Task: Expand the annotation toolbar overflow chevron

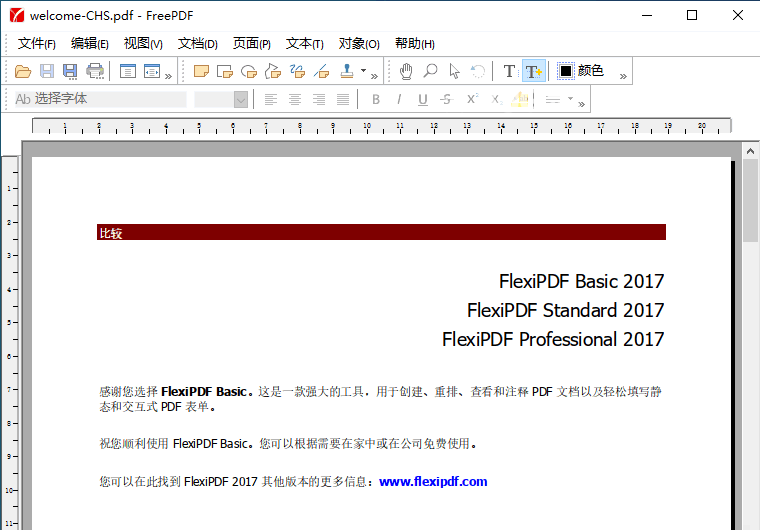Action: coord(374,76)
